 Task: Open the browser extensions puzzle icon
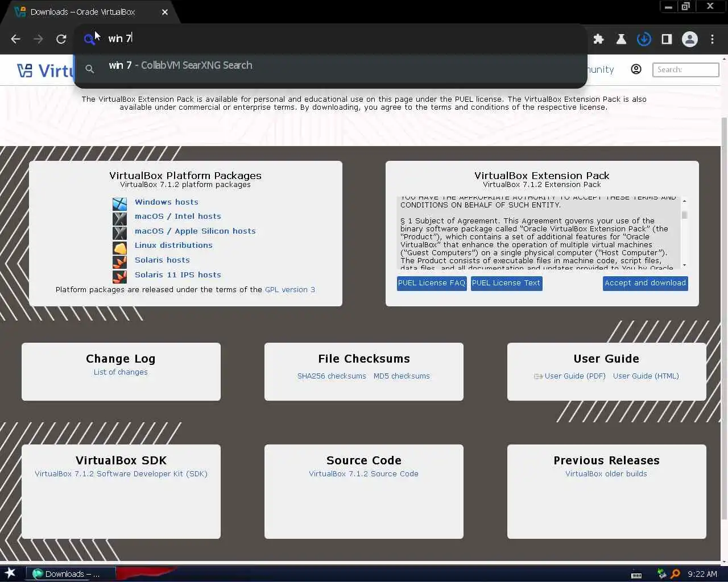click(x=598, y=39)
